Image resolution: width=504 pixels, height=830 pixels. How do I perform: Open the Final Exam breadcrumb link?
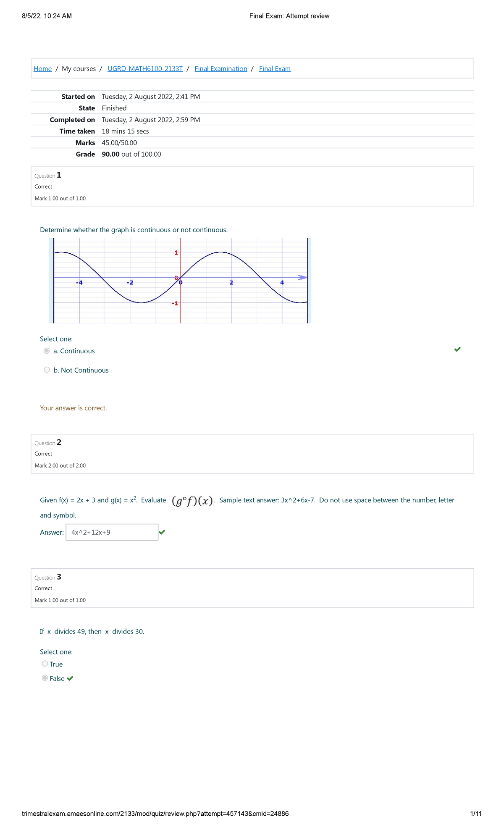[275, 68]
